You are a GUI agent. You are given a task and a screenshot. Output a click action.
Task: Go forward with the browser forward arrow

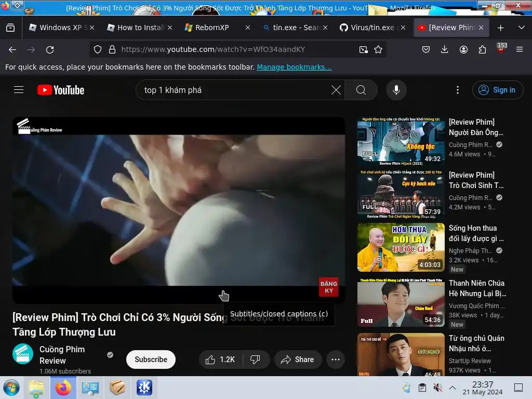(x=31, y=49)
